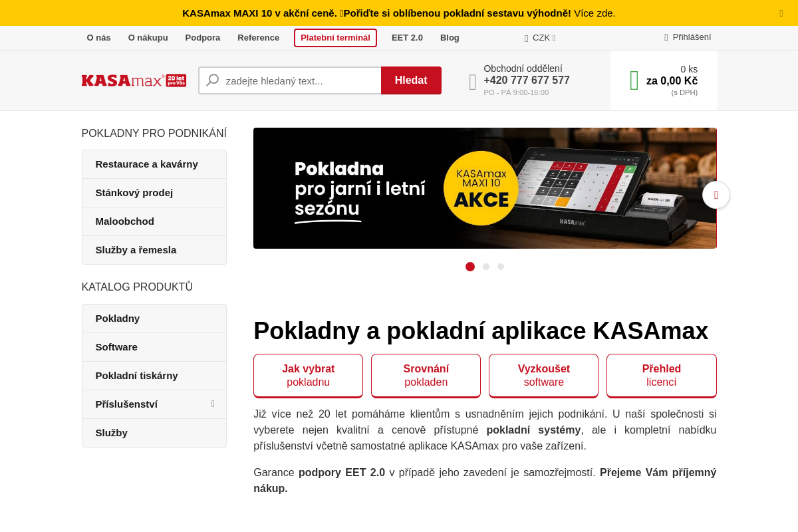Select second carousel dot

[486, 267]
